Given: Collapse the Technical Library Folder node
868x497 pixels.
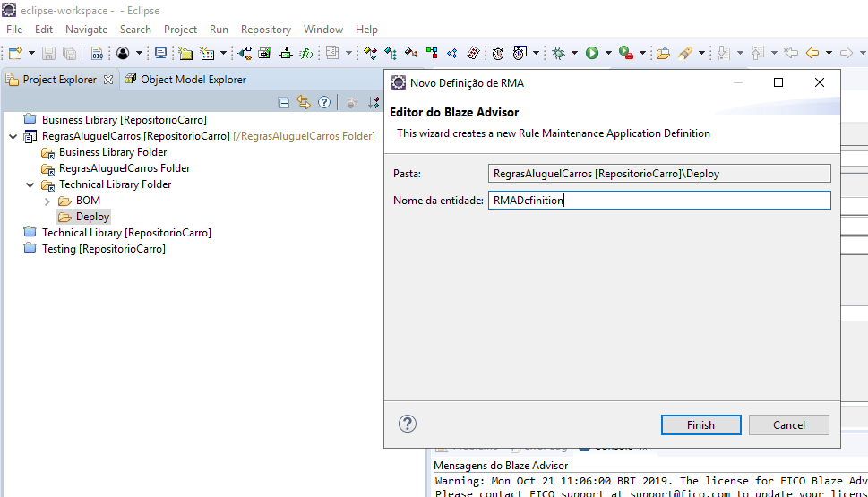Looking at the screenshot, I should (x=30, y=184).
